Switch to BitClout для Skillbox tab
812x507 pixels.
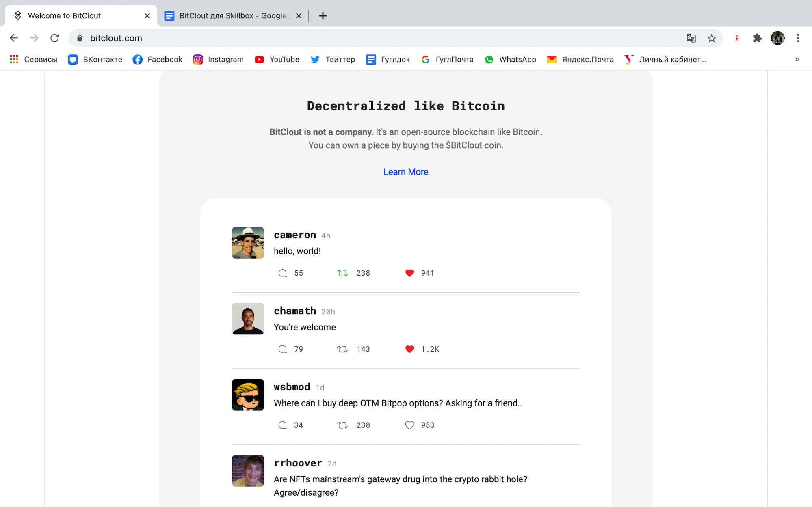click(x=232, y=16)
